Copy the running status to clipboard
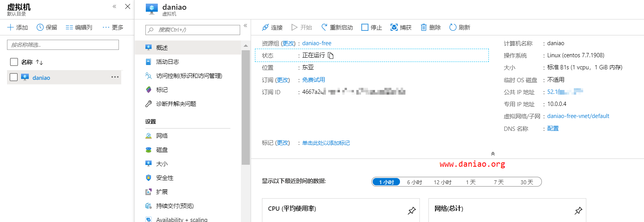This screenshot has width=644, height=222. point(331,55)
